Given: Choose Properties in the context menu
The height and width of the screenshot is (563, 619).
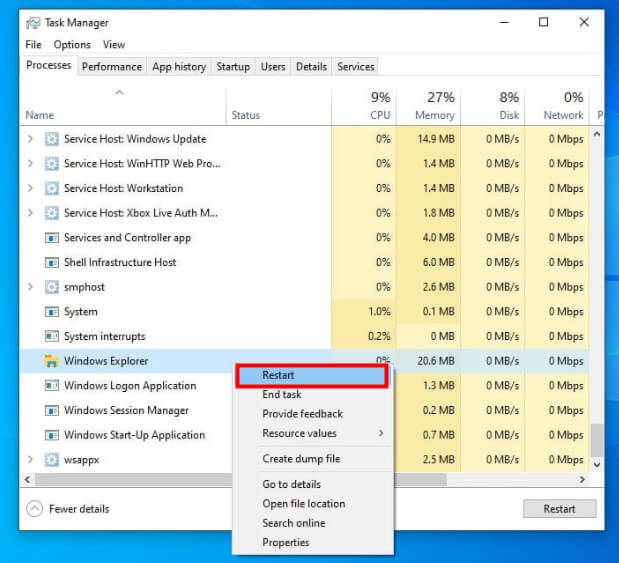Looking at the screenshot, I should [x=312, y=542].
